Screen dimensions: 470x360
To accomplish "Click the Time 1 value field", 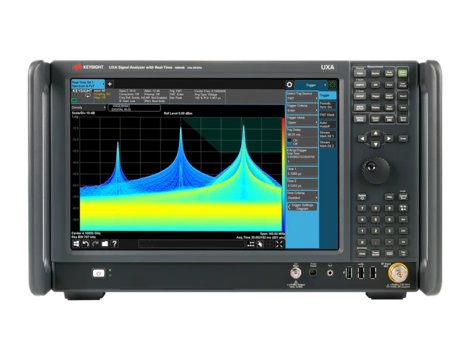I will 302,173.
